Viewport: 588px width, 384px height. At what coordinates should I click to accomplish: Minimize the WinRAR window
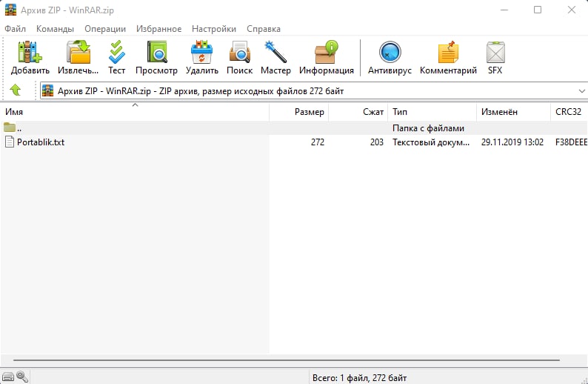[504, 10]
